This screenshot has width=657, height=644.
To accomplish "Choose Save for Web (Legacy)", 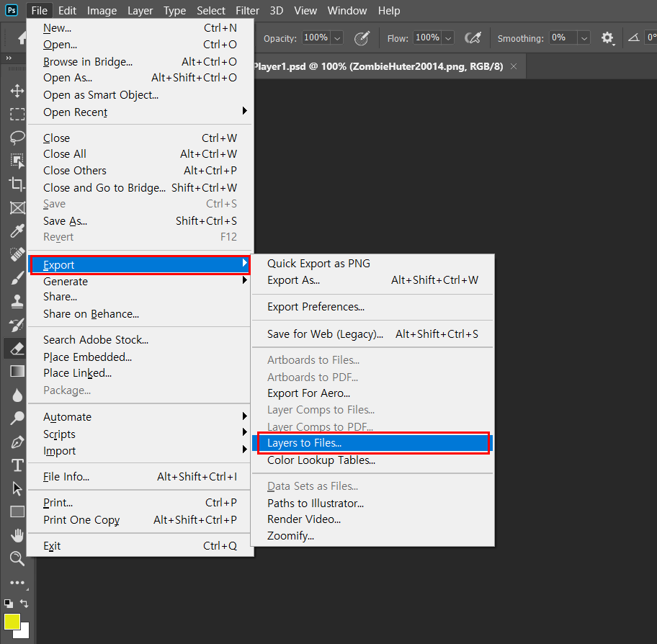I will (x=372, y=334).
